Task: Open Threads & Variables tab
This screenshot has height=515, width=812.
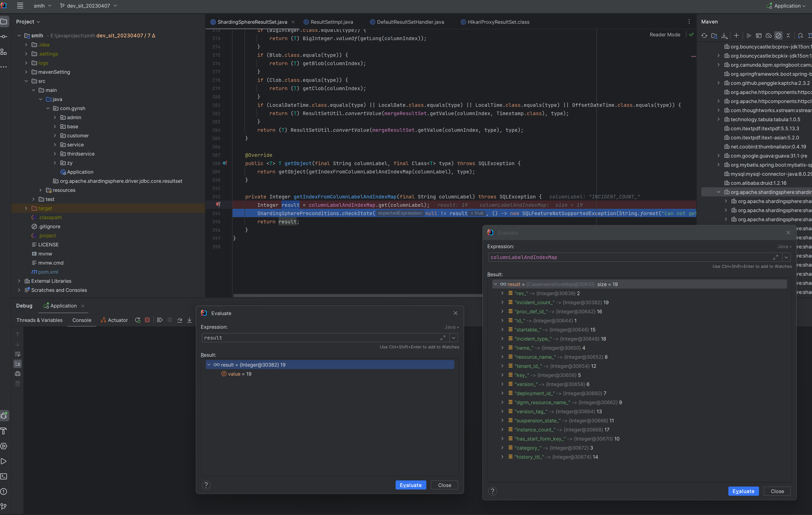Action: pyautogui.click(x=39, y=320)
